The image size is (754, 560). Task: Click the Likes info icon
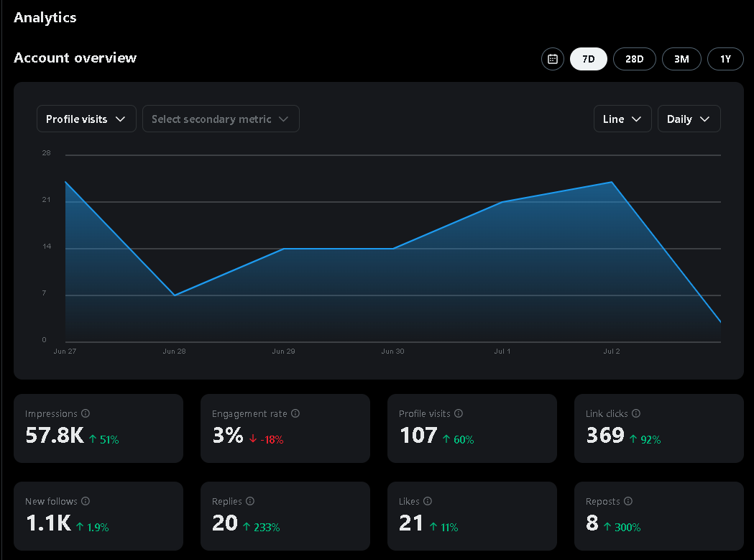click(426, 501)
